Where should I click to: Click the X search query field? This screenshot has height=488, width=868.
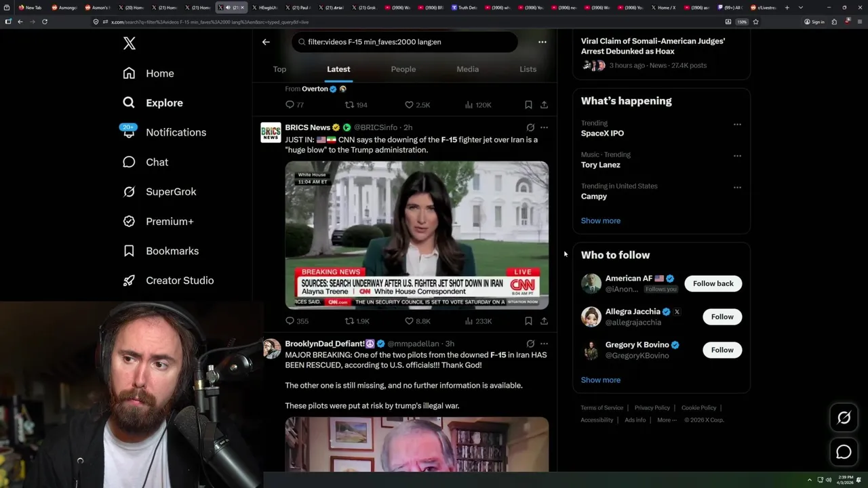point(406,42)
